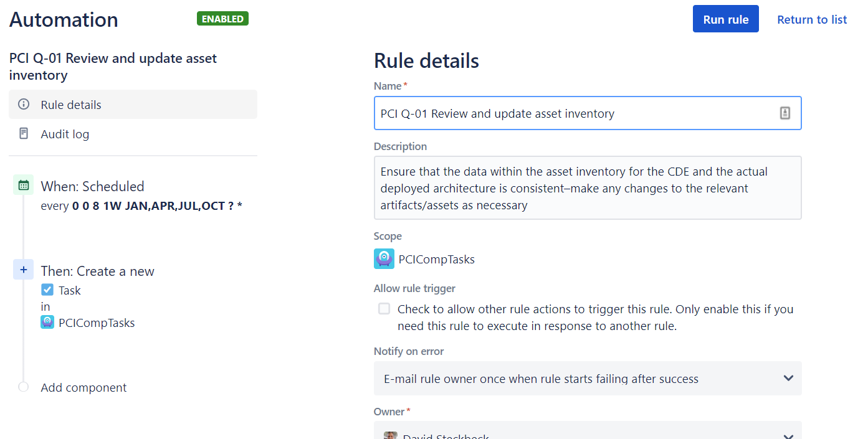Click the ENABLED status badge

coord(222,19)
